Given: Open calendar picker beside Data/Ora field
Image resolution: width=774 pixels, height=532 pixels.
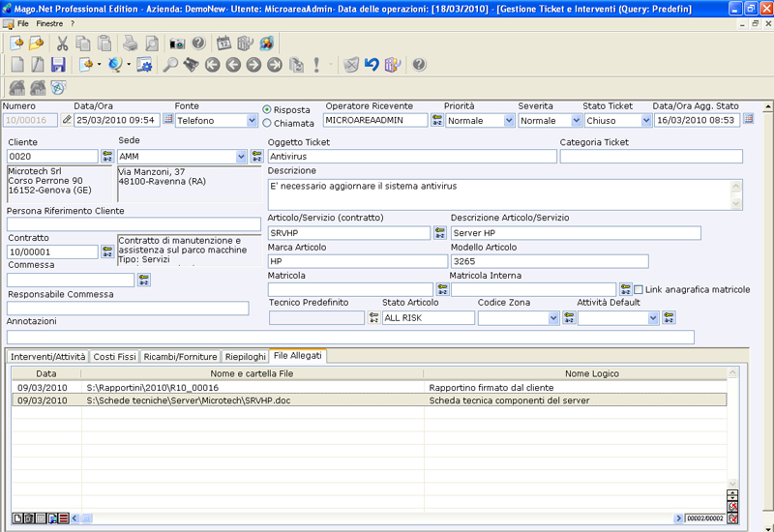Looking at the screenshot, I should click(x=167, y=119).
